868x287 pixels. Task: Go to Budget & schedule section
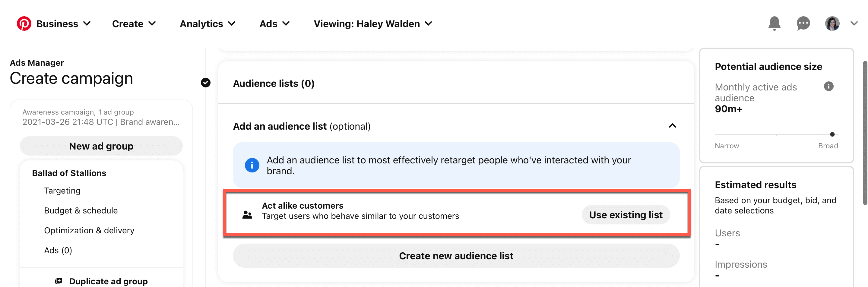81,210
